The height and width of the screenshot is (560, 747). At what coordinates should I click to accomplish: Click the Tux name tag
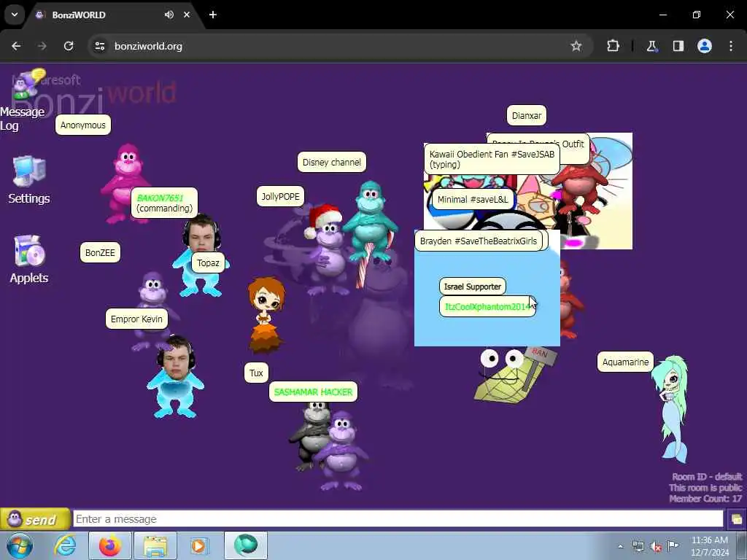click(256, 373)
